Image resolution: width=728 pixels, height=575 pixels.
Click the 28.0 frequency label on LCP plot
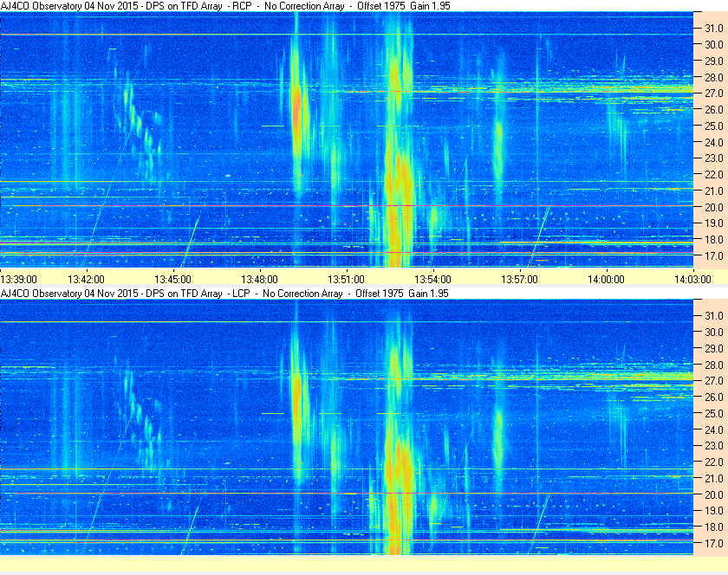(x=714, y=365)
